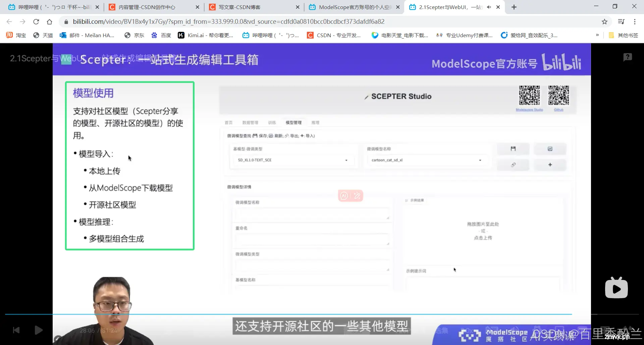Go to the previous video in the playlist
Image resolution: width=644 pixels, height=345 pixels.
pyautogui.click(x=16, y=330)
